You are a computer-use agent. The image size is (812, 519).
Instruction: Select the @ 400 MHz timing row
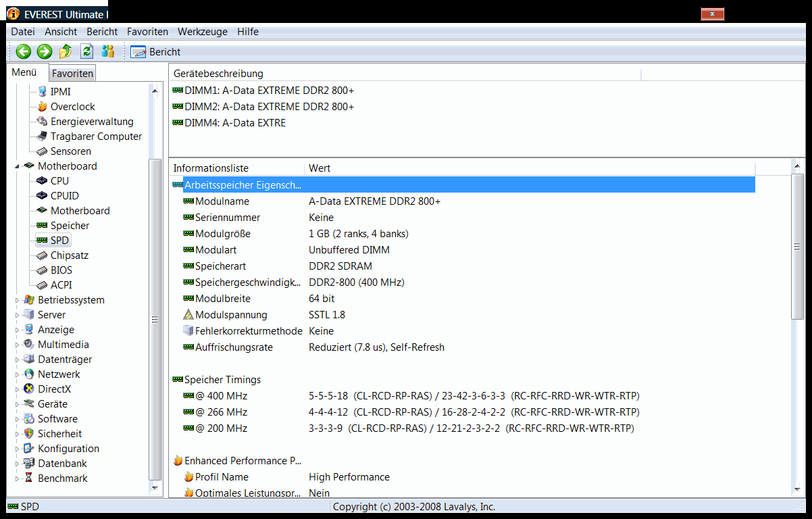463,396
